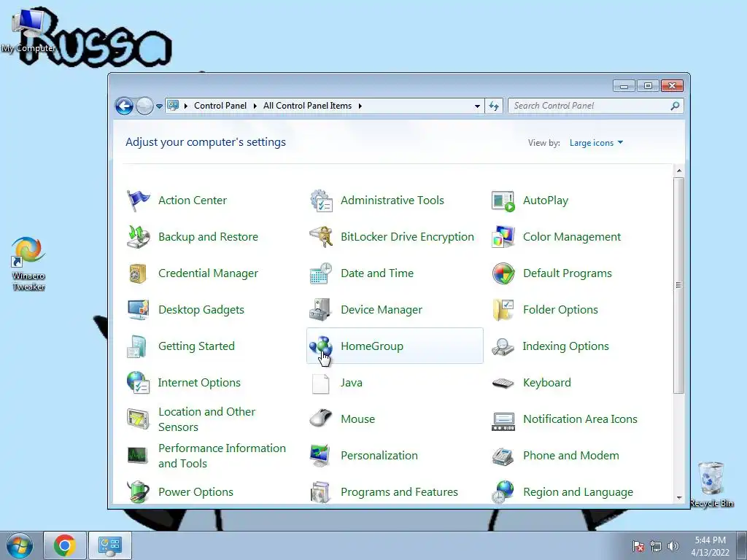The height and width of the screenshot is (560, 747).
Task: Open the Java blank page icon
Action: pos(321,384)
